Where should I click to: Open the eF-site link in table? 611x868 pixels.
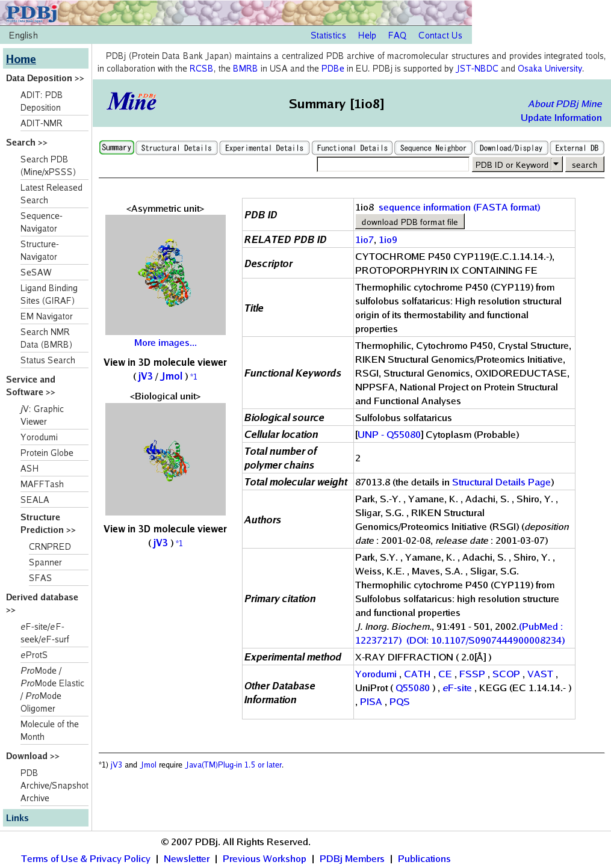457,688
